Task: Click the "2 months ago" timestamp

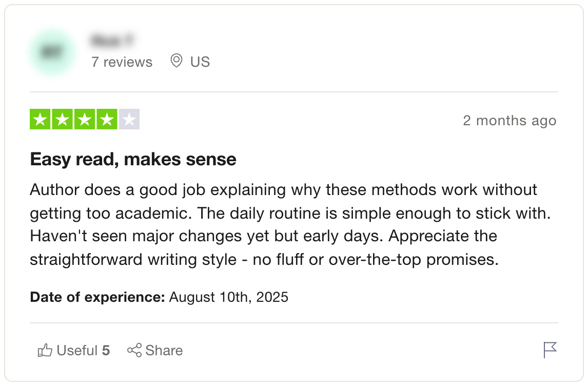Action: 509,121
